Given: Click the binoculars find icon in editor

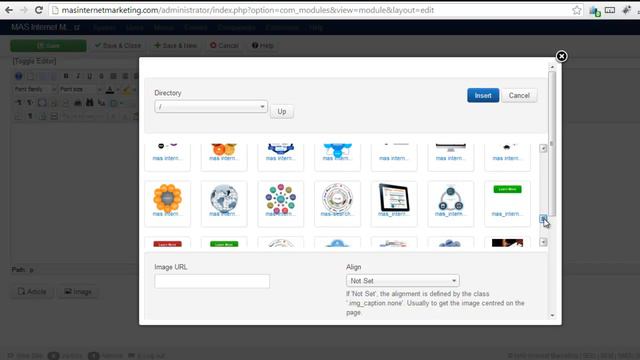Looking at the screenshot, I should tap(89, 103).
